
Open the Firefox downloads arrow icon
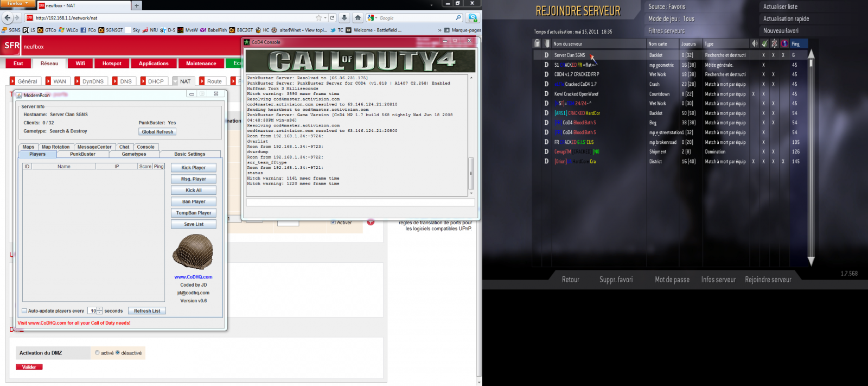[x=344, y=18]
